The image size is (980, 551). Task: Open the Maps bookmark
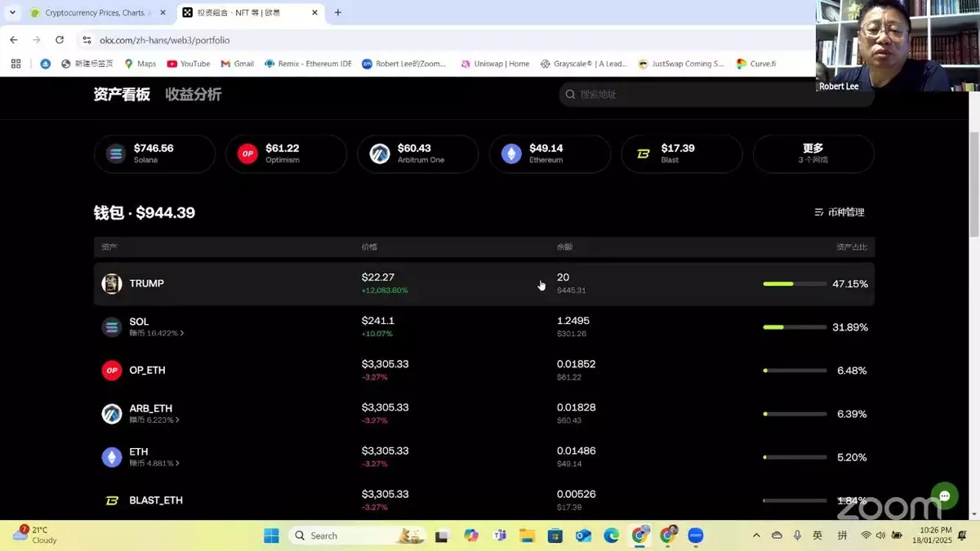coord(140,64)
